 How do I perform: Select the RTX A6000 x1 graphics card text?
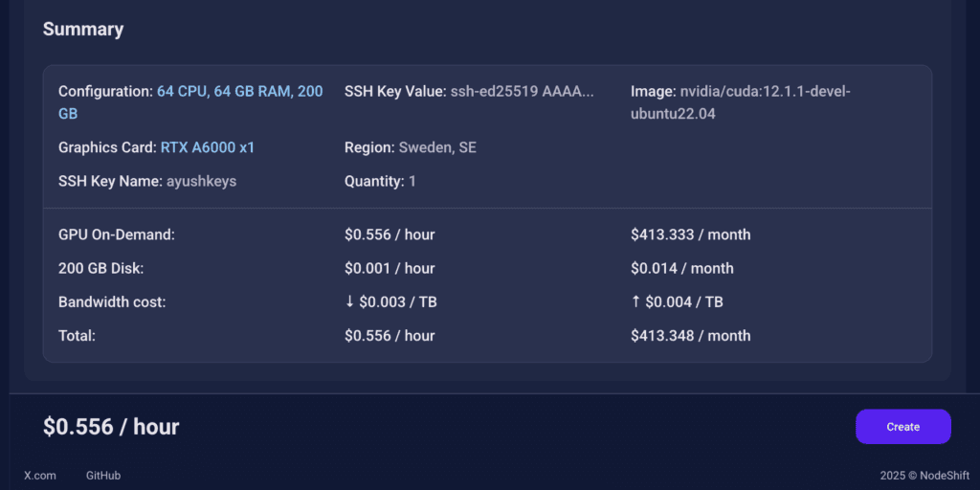coord(208,148)
